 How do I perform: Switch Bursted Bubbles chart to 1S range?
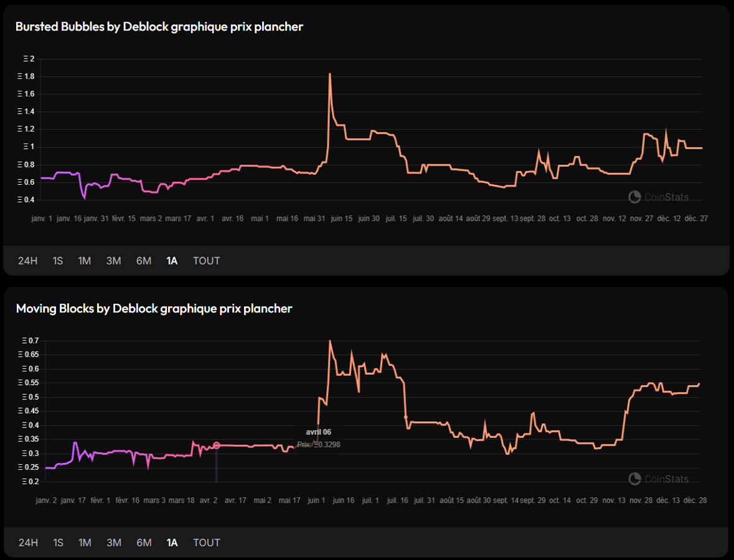pyautogui.click(x=58, y=261)
